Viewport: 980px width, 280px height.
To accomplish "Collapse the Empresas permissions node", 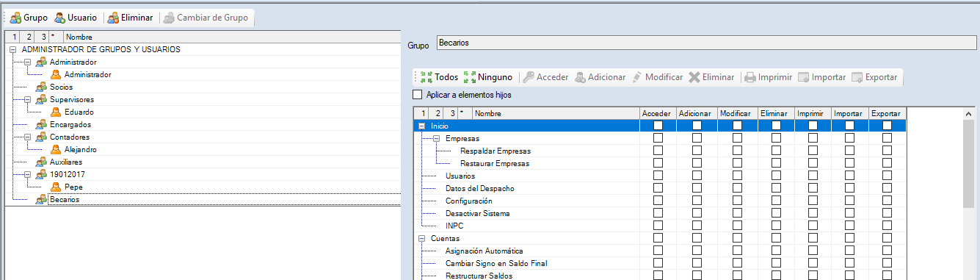I will coord(436,138).
